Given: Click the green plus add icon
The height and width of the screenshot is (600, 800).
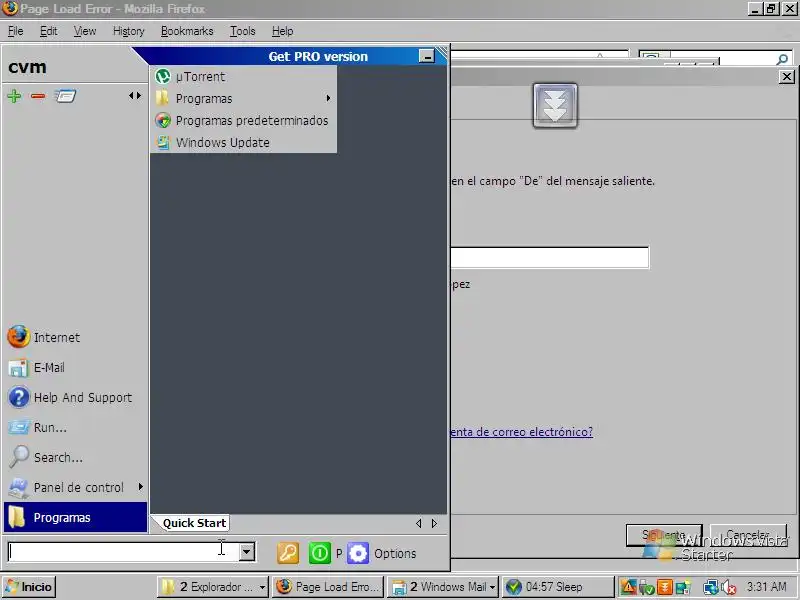Looking at the screenshot, I should 14,96.
